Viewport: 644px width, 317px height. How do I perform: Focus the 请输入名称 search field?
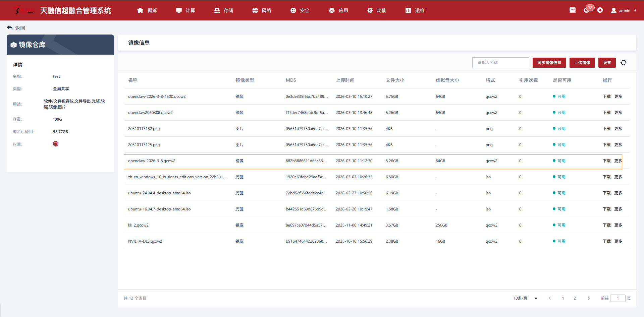500,63
